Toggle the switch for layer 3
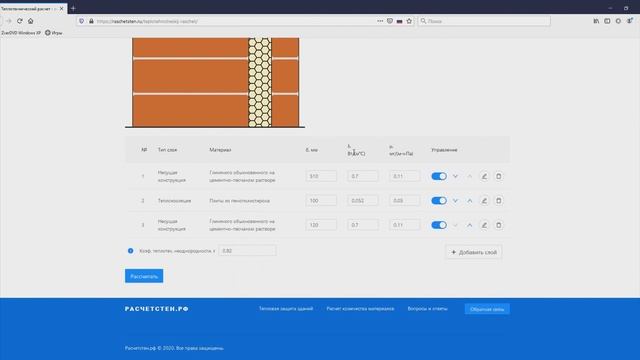Screen dimensions: 640x360 click(439, 225)
